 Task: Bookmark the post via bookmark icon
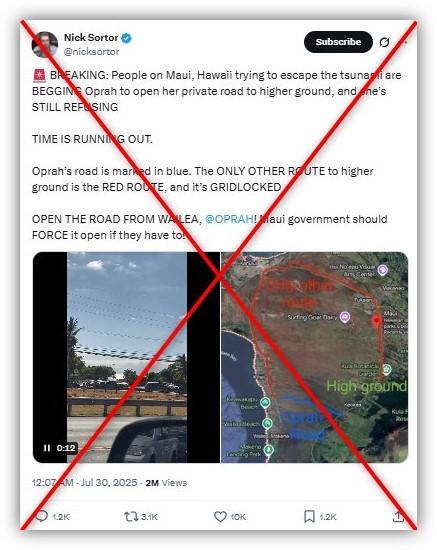[x=309, y=516]
